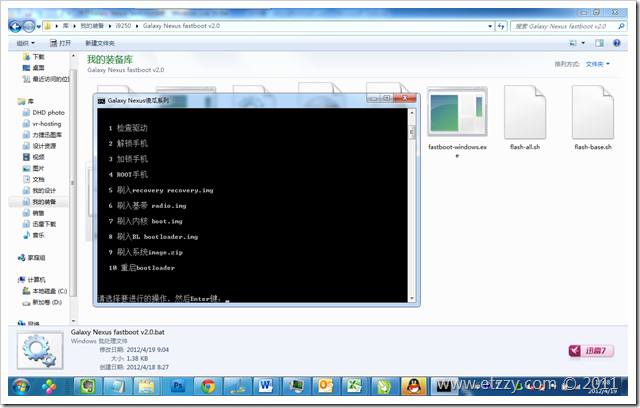
Task: Open 力捷迅图库 library in sidebar
Action: tap(42, 134)
